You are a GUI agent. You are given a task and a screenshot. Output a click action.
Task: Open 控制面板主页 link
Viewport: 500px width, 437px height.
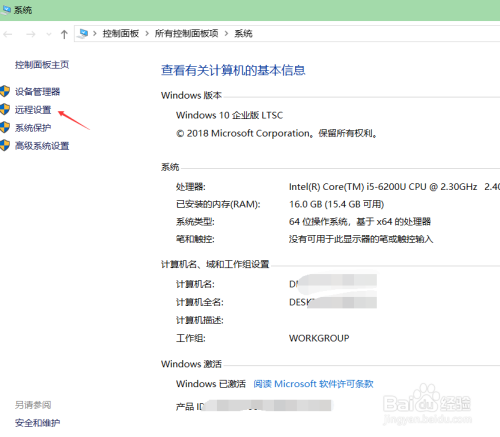[x=42, y=65]
